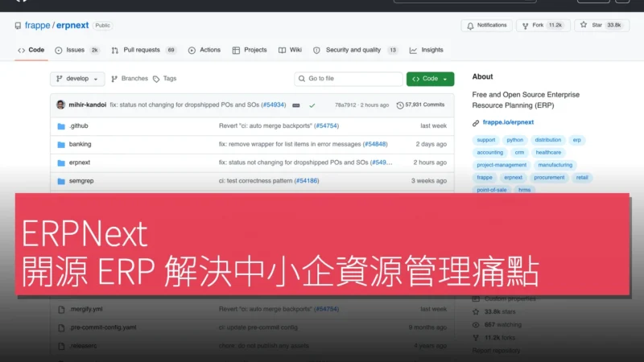Open the .github folder

click(78, 126)
